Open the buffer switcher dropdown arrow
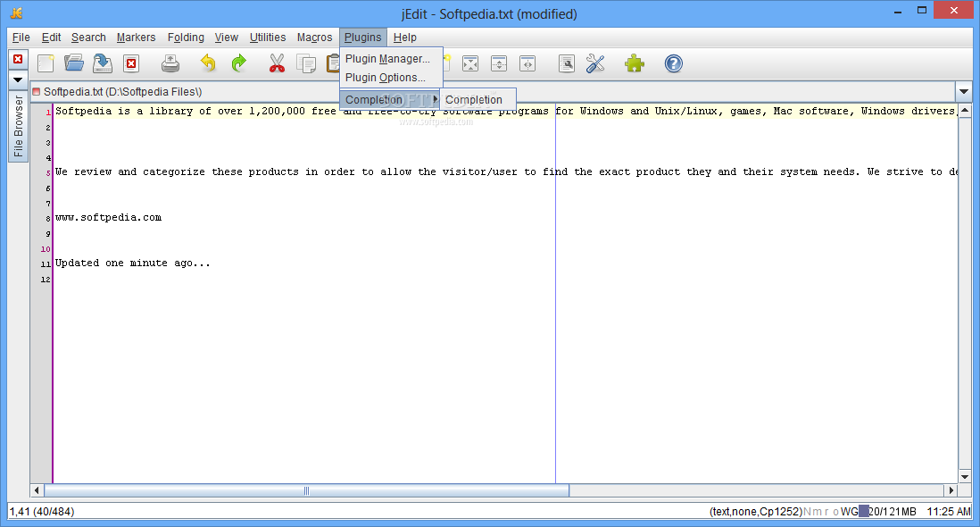The width and height of the screenshot is (980, 527). point(964,92)
